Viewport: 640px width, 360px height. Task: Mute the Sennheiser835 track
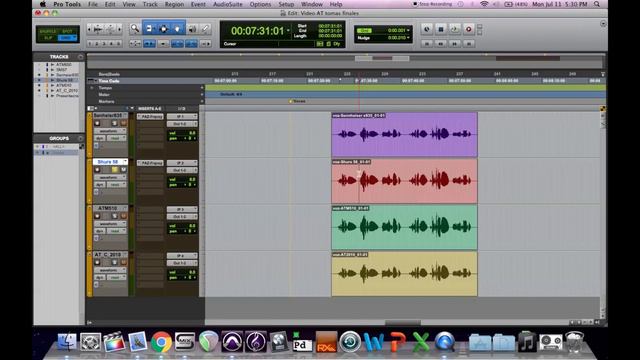coord(123,123)
